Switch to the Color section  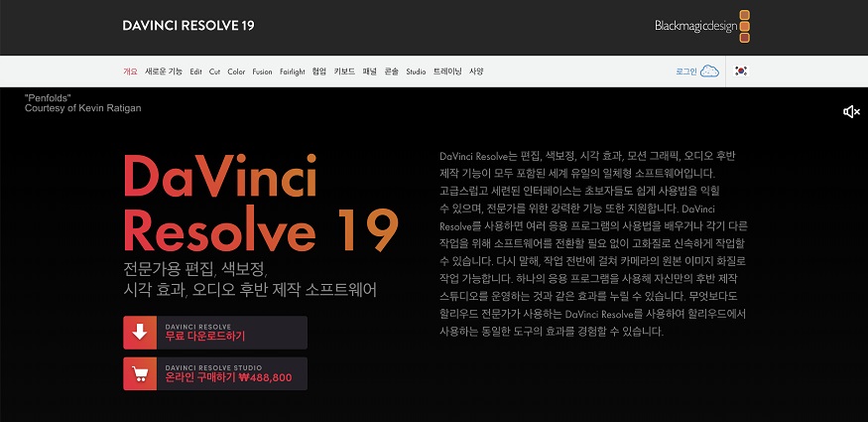tap(236, 71)
